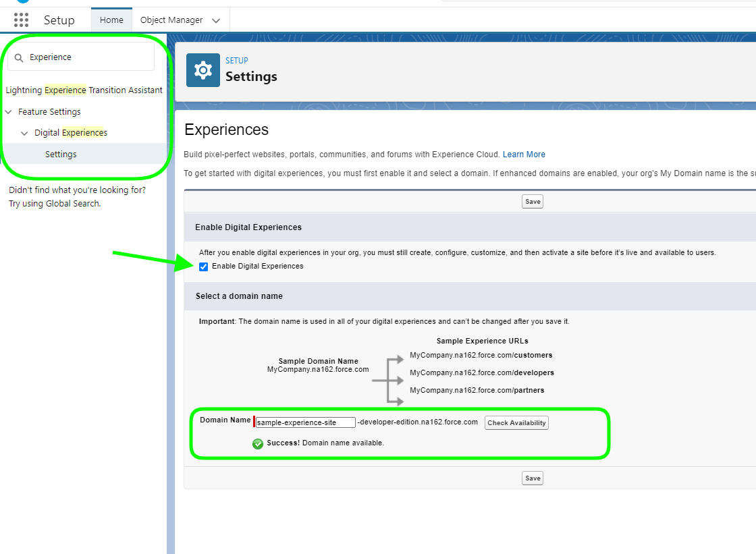Switch to the Object Manager tab
Viewport: 756px width, 554px height.
pyautogui.click(x=171, y=20)
